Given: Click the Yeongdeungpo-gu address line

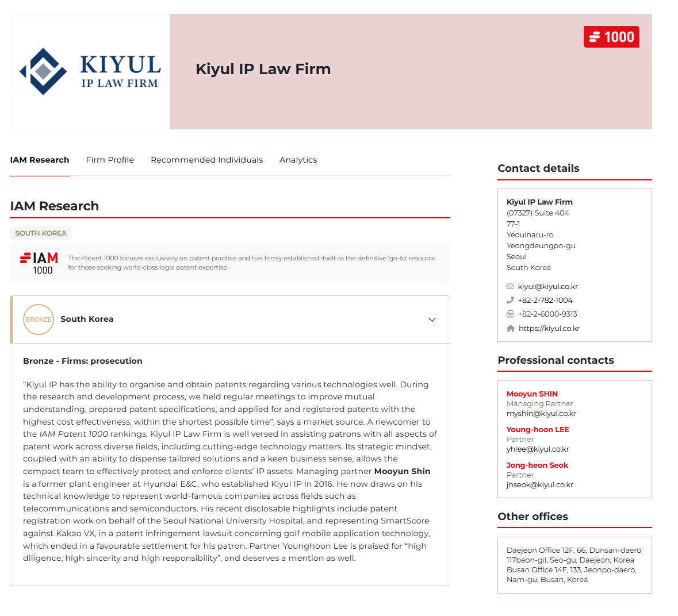Looking at the screenshot, I should pyautogui.click(x=541, y=245).
